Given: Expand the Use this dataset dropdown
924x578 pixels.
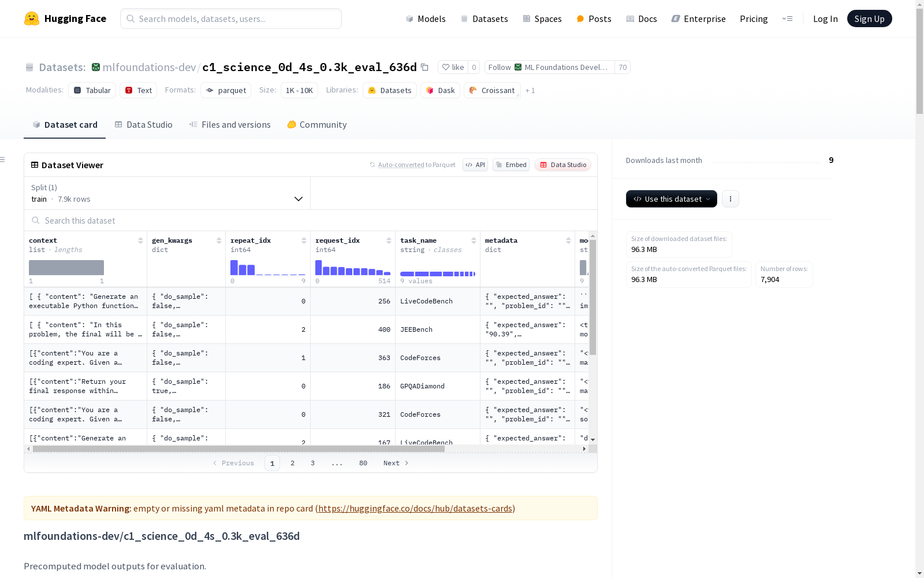Looking at the screenshot, I should [x=672, y=199].
